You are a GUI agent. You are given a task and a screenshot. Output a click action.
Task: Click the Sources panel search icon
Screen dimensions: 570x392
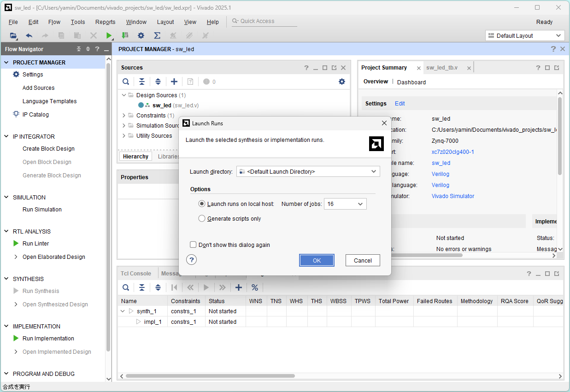pos(126,82)
